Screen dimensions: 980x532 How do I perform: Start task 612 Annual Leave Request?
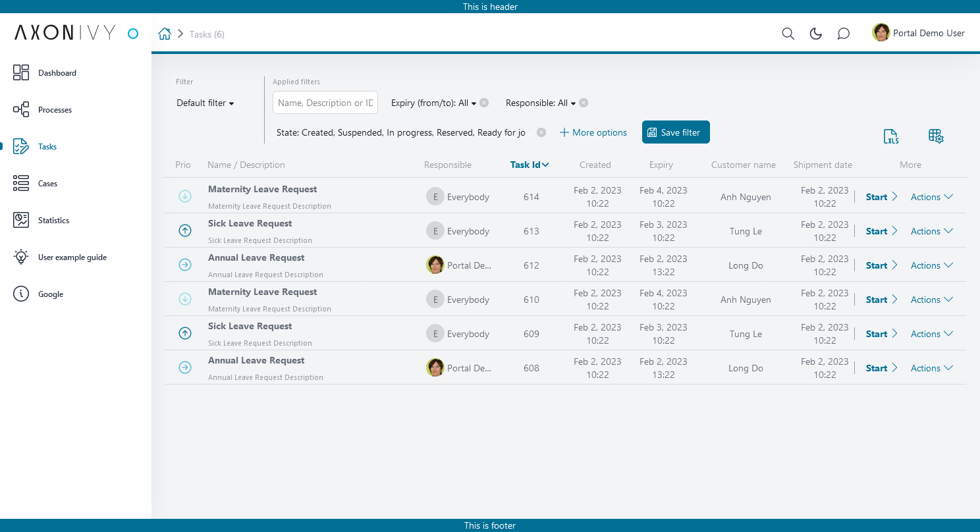(881, 265)
